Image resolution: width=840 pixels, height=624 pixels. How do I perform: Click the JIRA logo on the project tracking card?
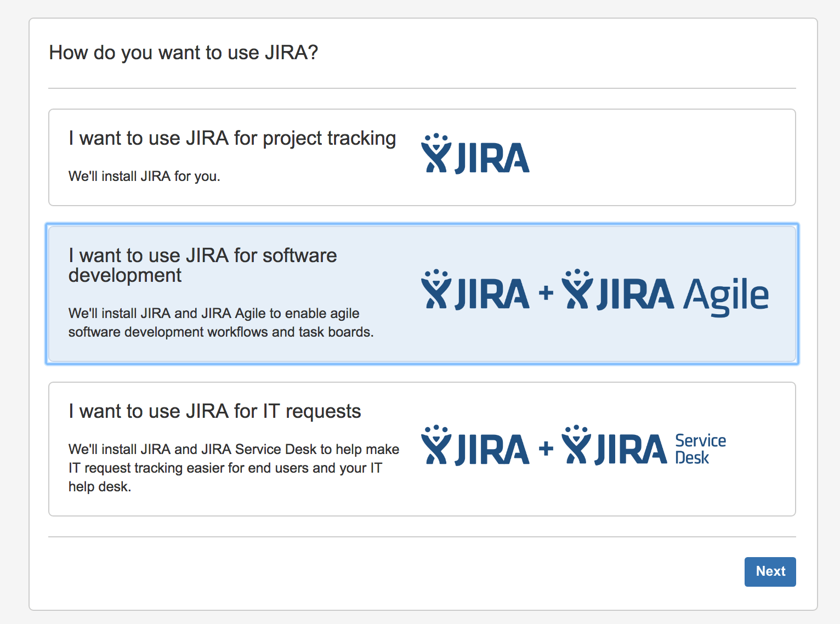click(x=475, y=156)
